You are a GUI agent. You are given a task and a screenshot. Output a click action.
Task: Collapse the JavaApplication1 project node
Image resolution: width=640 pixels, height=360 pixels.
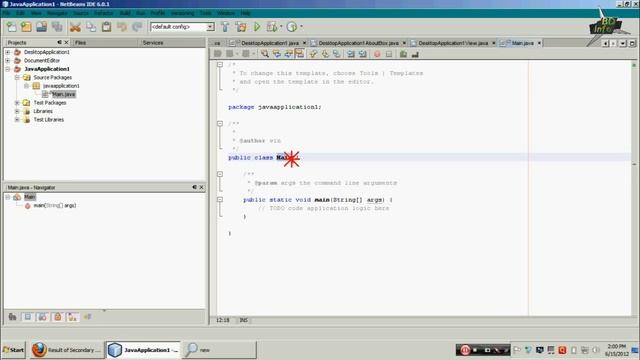click(8, 69)
